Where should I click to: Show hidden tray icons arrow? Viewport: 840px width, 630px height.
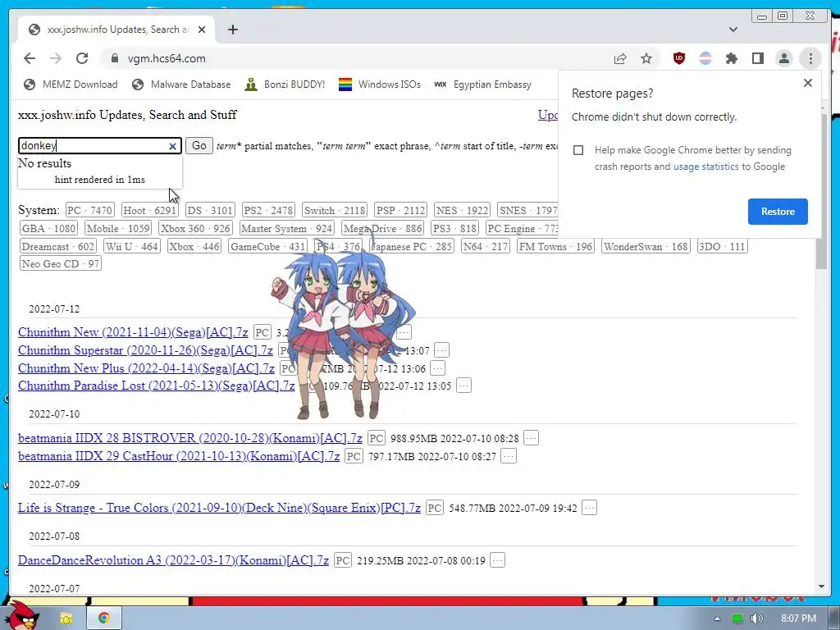pyautogui.click(x=717, y=619)
